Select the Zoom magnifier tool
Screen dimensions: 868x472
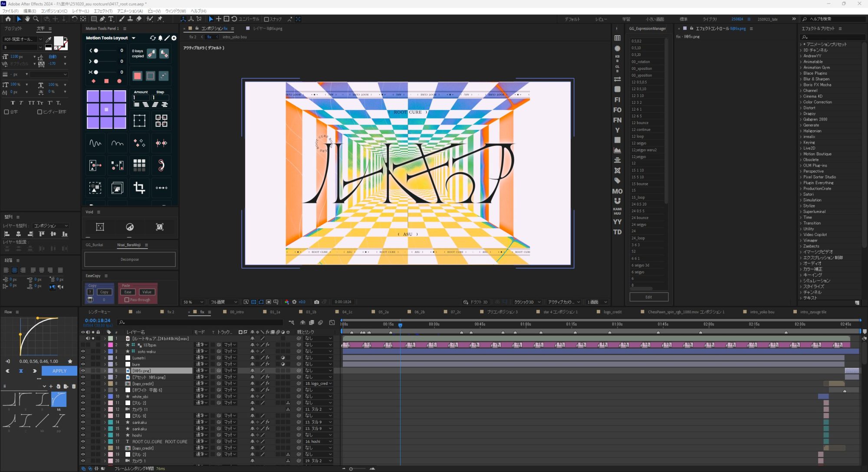point(36,19)
